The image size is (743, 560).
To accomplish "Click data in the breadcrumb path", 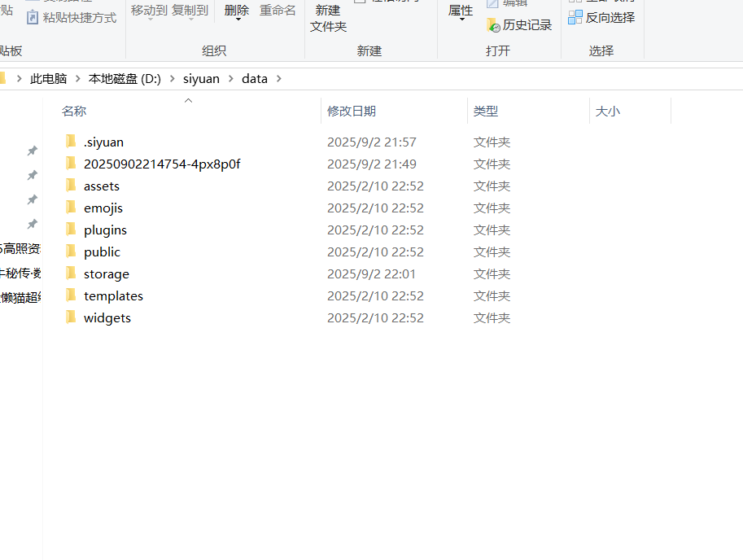I will coord(255,79).
